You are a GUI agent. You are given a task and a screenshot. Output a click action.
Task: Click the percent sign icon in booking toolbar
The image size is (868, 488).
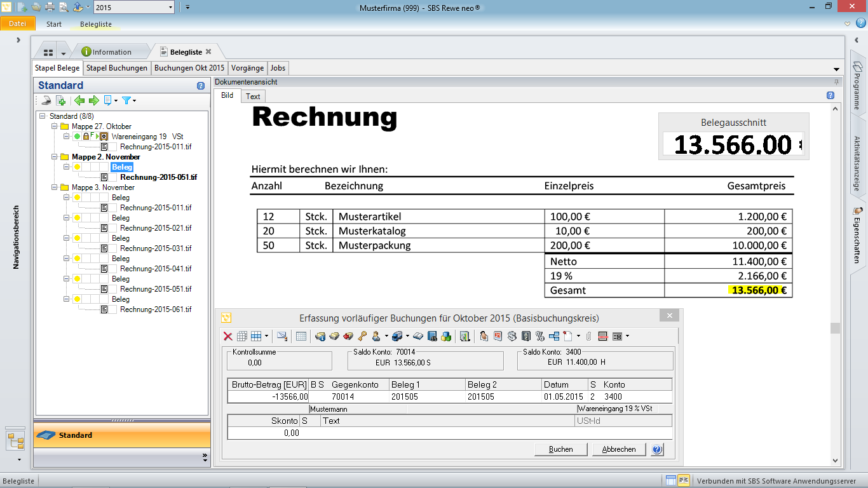540,336
